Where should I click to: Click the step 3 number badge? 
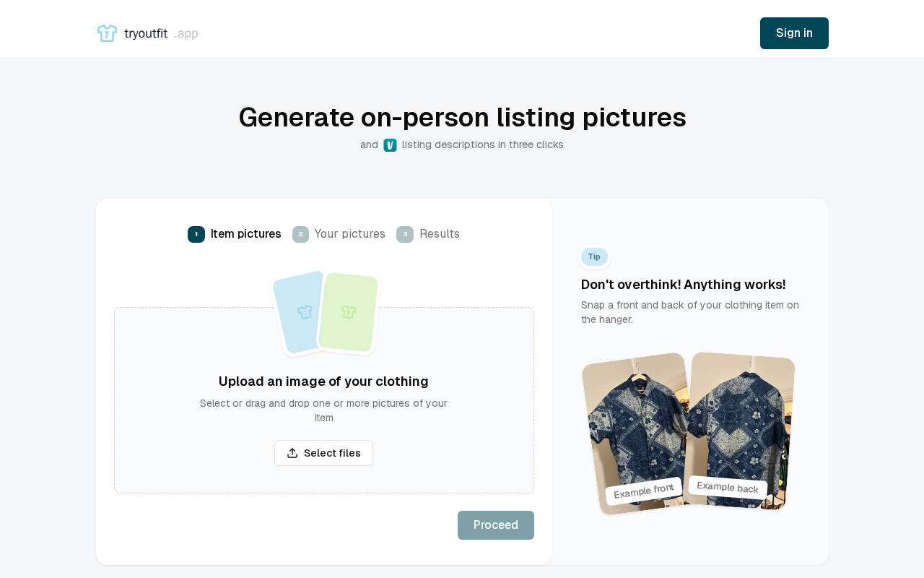click(x=405, y=234)
